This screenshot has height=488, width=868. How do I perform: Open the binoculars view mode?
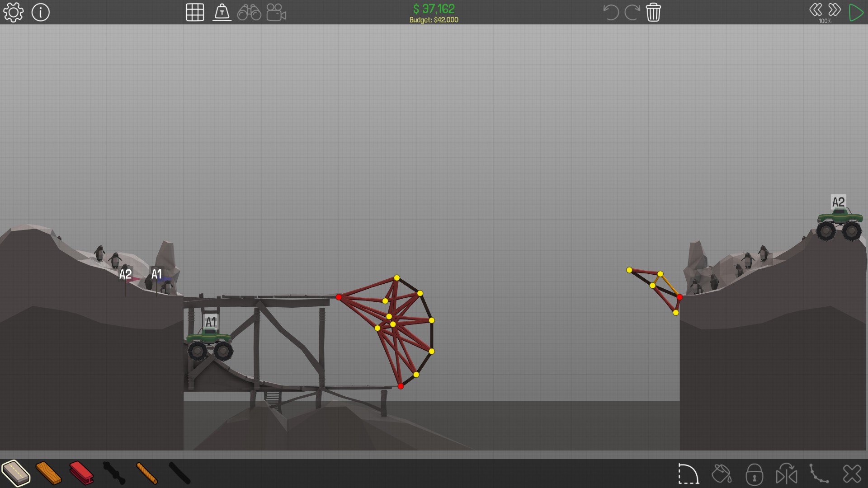coord(249,12)
